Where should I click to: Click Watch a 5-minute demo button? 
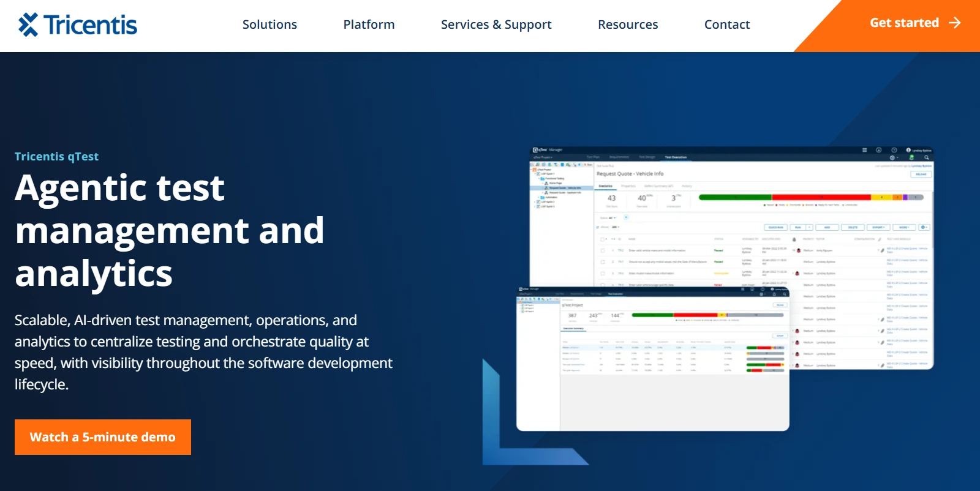point(103,437)
